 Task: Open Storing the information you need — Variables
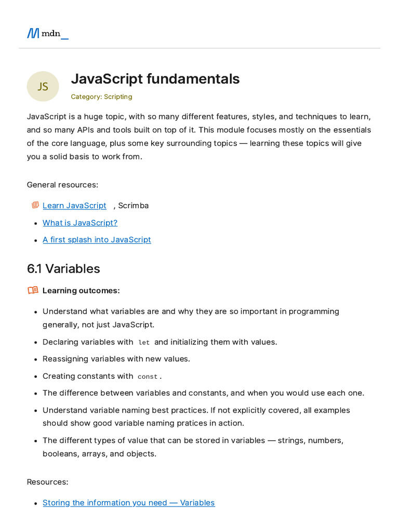pos(128,502)
